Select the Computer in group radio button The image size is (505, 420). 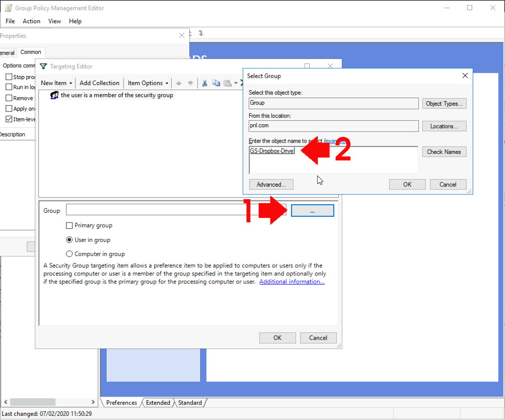click(69, 254)
